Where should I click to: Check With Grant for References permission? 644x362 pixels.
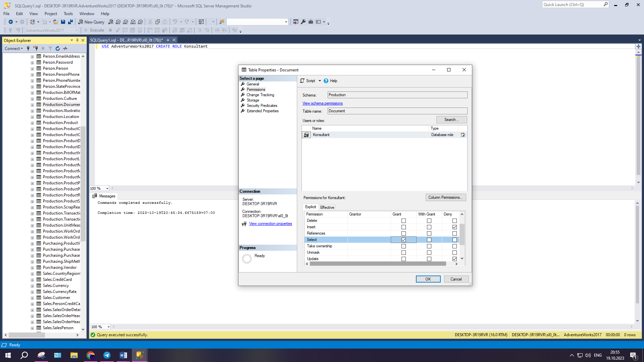click(429, 233)
